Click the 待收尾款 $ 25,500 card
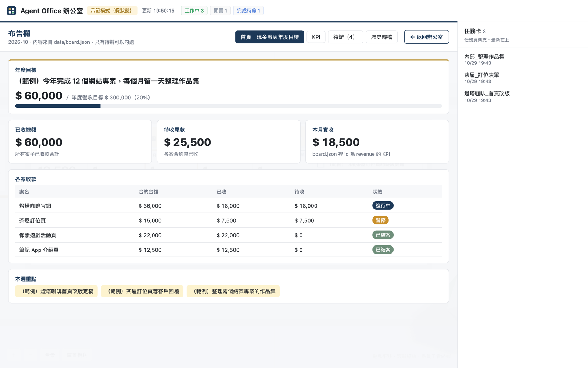This screenshot has height=368, width=588. (x=229, y=142)
